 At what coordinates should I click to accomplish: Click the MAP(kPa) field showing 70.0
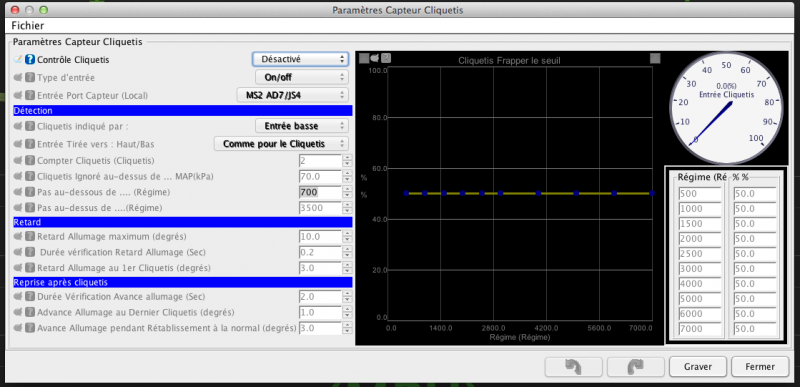320,177
